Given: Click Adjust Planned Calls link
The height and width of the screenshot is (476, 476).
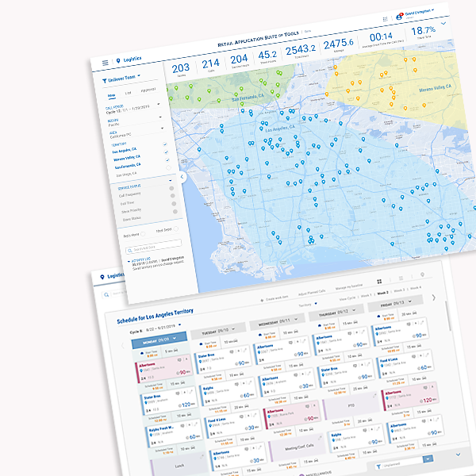Looking at the screenshot, I should click(x=312, y=293).
